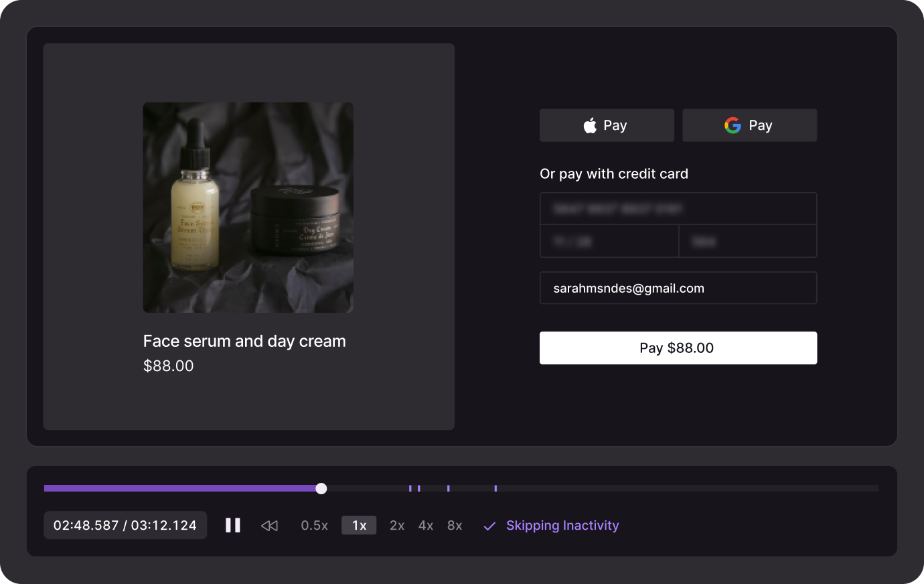This screenshot has height=584, width=924.
Task: Toggle Skipping Inactivity checkmark
Action: point(489,526)
